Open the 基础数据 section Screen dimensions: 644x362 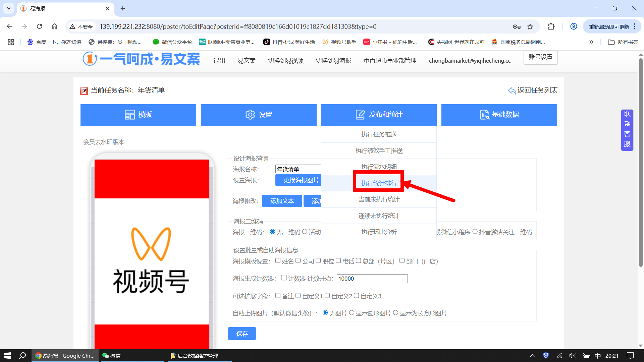click(499, 115)
